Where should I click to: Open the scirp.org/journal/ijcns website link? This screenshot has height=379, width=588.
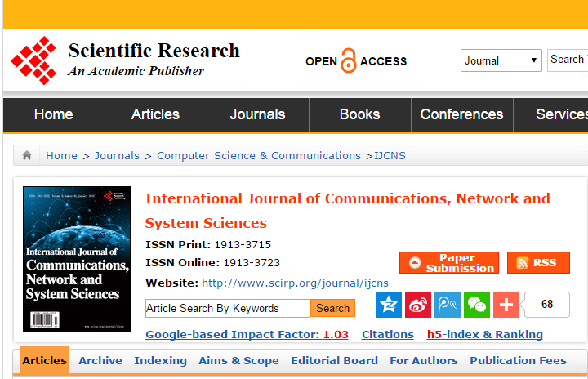click(295, 283)
